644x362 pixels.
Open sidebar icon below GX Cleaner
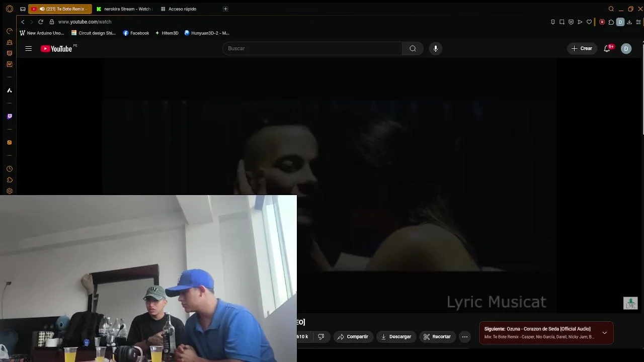coord(9,53)
